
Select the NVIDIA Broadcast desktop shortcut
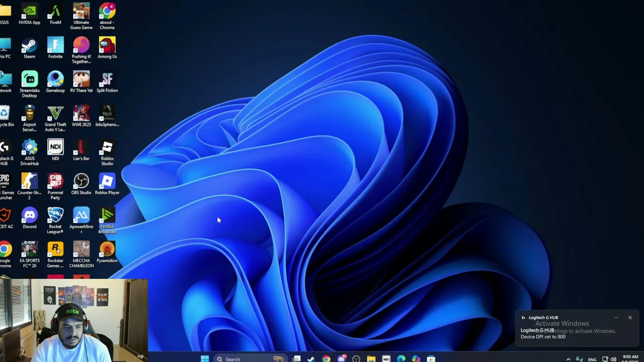[x=107, y=221]
